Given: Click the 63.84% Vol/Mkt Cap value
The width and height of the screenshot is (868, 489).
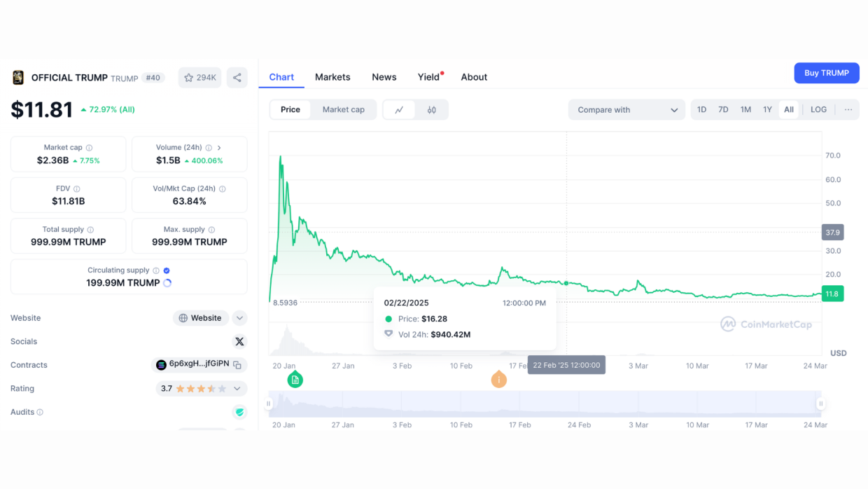Looking at the screenshot, I should [190, 201].
